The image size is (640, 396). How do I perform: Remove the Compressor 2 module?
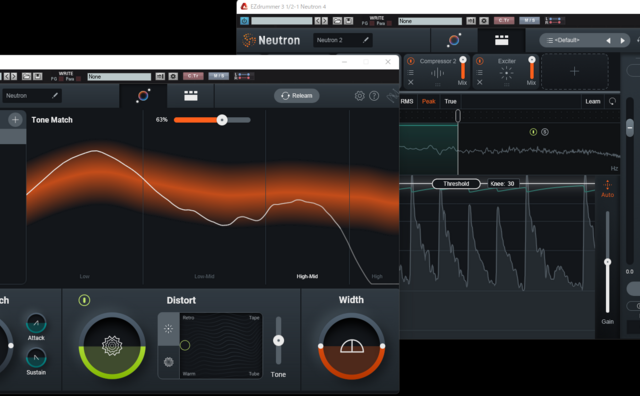pyautogui.click(x=411, y=82)
